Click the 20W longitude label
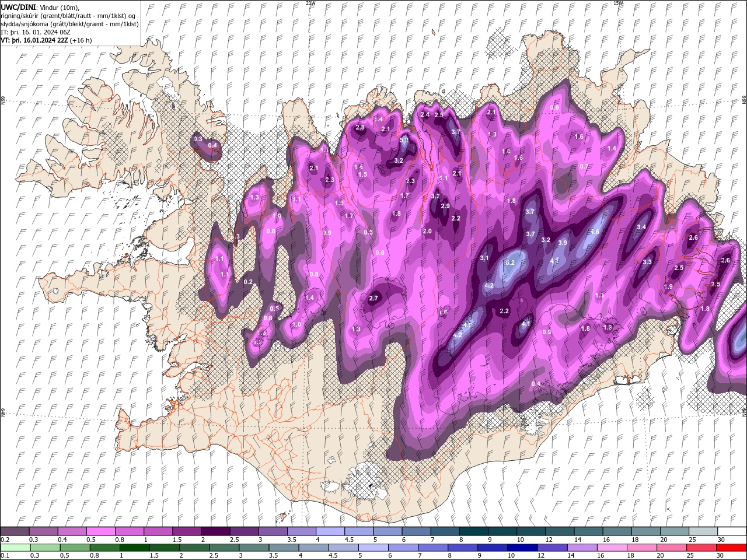Viewport: 747px width, 560px height. 310,3
